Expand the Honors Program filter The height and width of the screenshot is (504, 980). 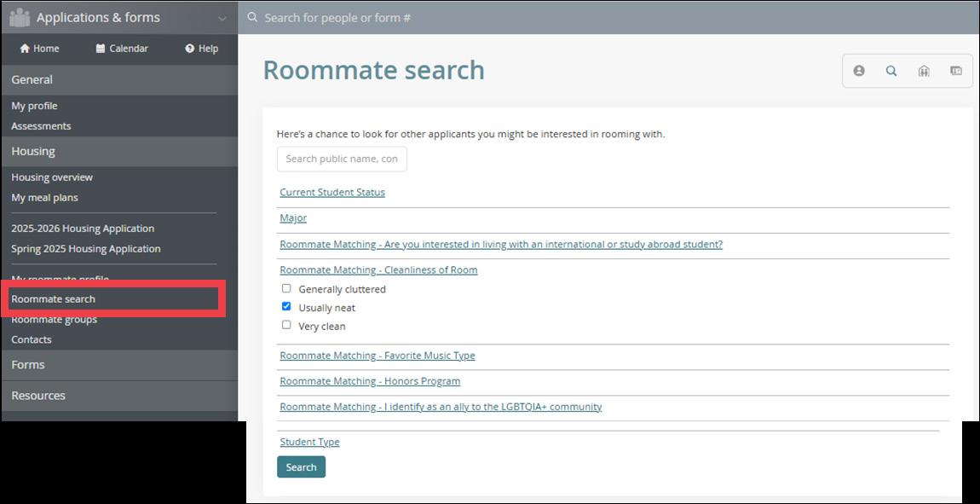370,381
